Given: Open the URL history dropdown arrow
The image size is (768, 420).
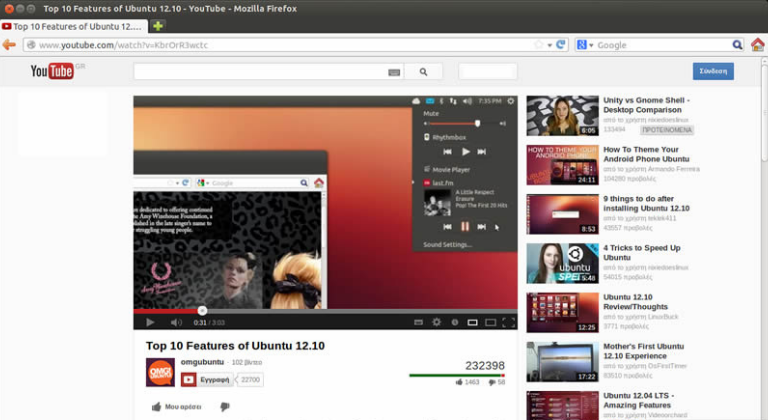Looking at the screenshot, I should pyautogui.click(x=550, y=45).
